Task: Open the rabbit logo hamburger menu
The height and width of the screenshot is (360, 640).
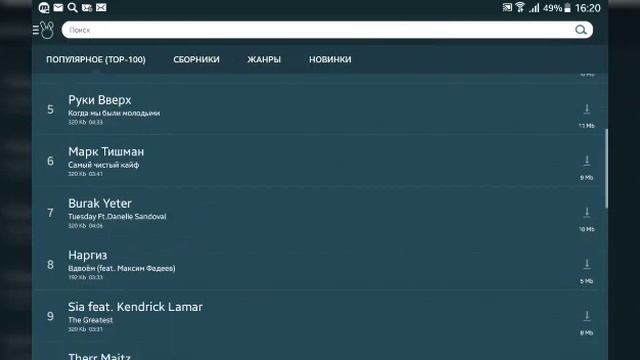Action: [43, 30]
